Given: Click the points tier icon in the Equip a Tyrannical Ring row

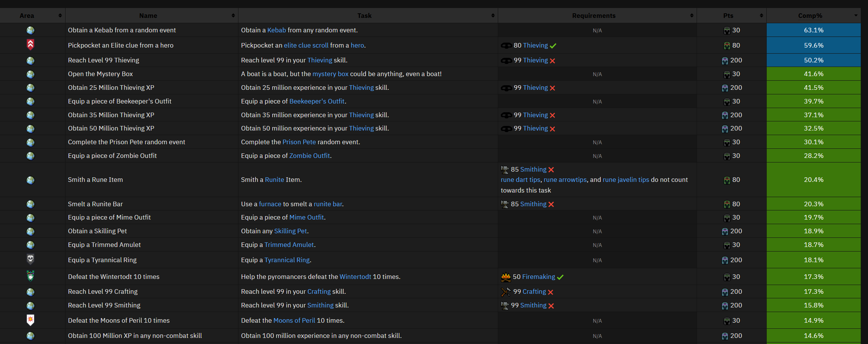Looking at the screenshot, I should pyautogui.click(x=725, y=260).
